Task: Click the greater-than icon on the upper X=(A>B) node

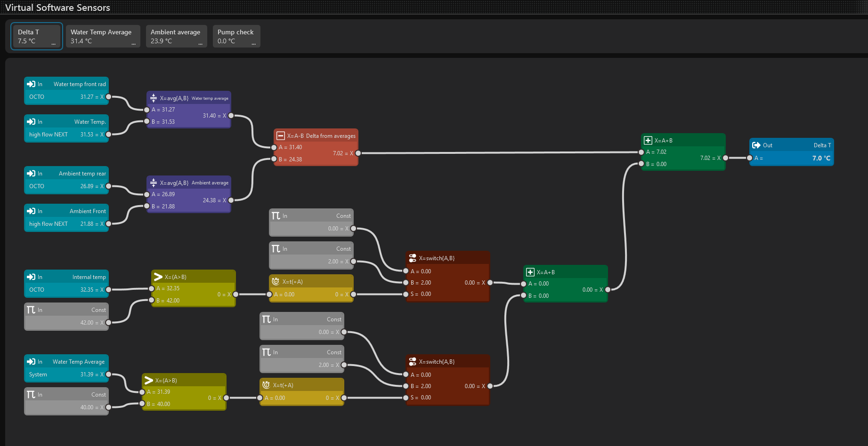Action: tap(158, 277)
